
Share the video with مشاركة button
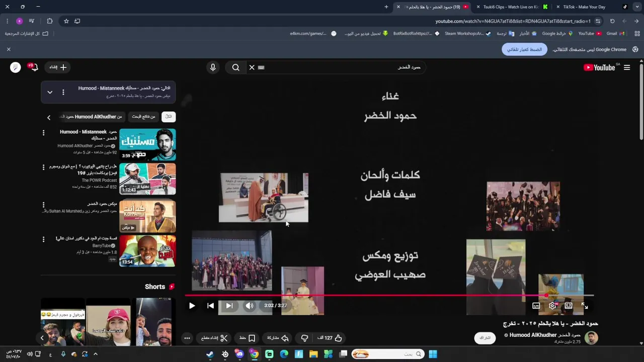[278, 338]
